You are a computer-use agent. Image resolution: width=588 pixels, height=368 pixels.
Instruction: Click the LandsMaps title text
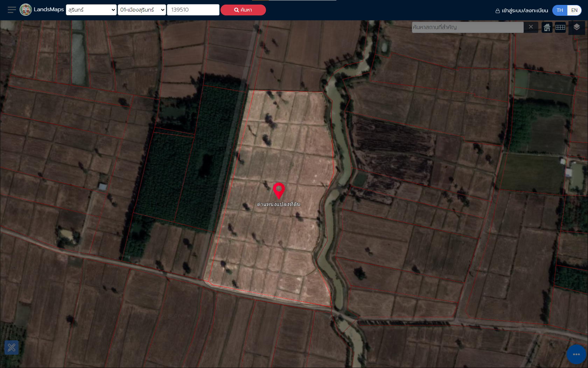(x=49, y=9)
